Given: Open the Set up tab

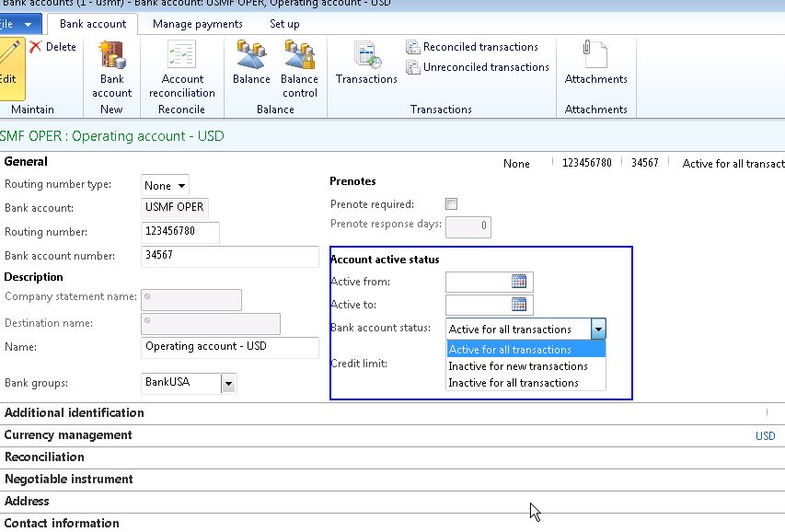Looking at the screenshot, I should pos(284,24).
